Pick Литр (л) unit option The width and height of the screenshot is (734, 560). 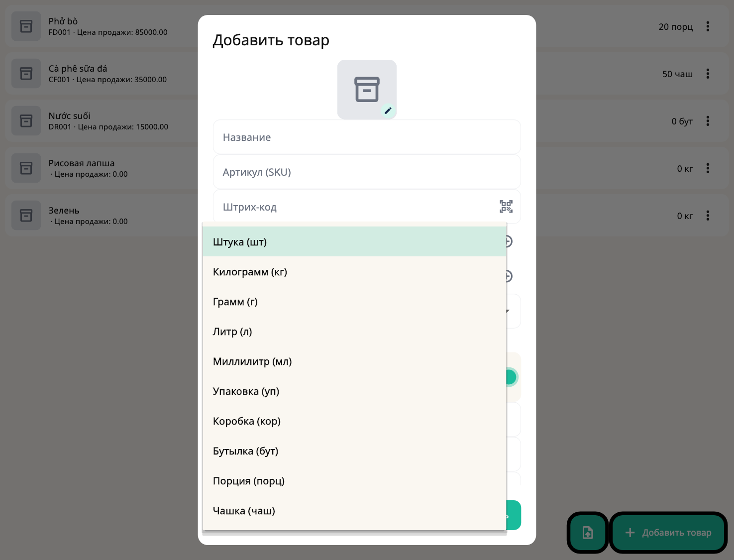[x=354, y=331]
